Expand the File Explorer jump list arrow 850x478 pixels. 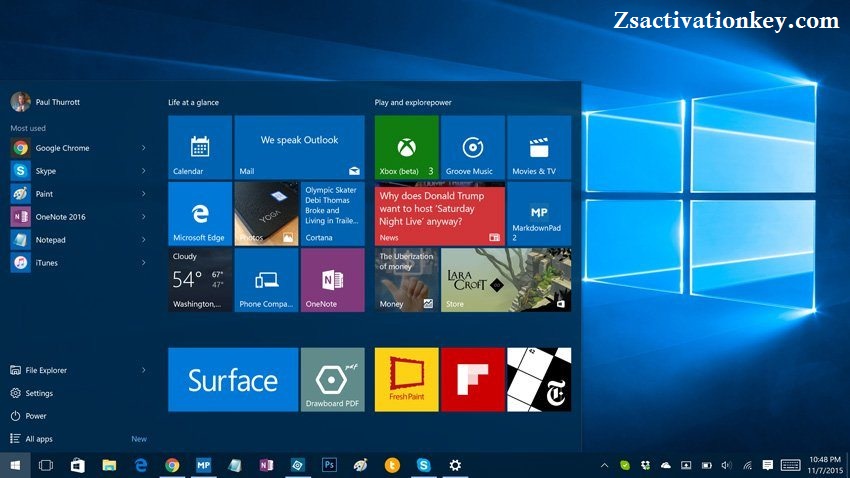[144, 370]
